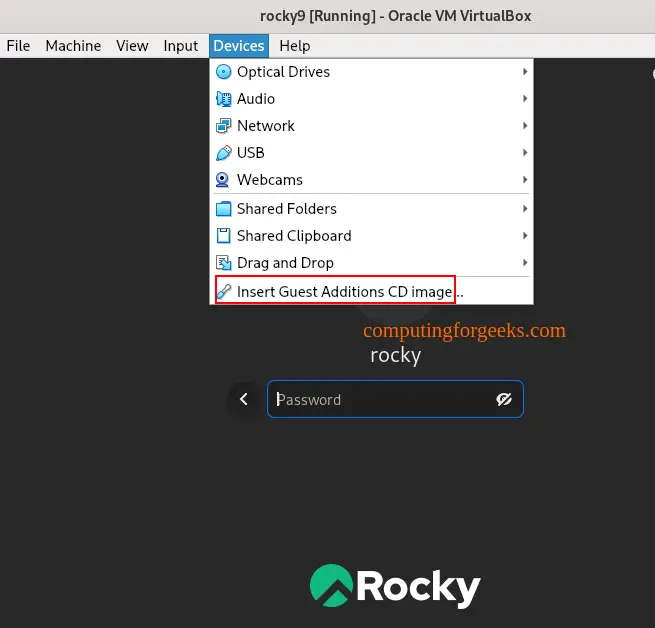Click the rocky9 VirtualBox window title

tap(395, 16)
